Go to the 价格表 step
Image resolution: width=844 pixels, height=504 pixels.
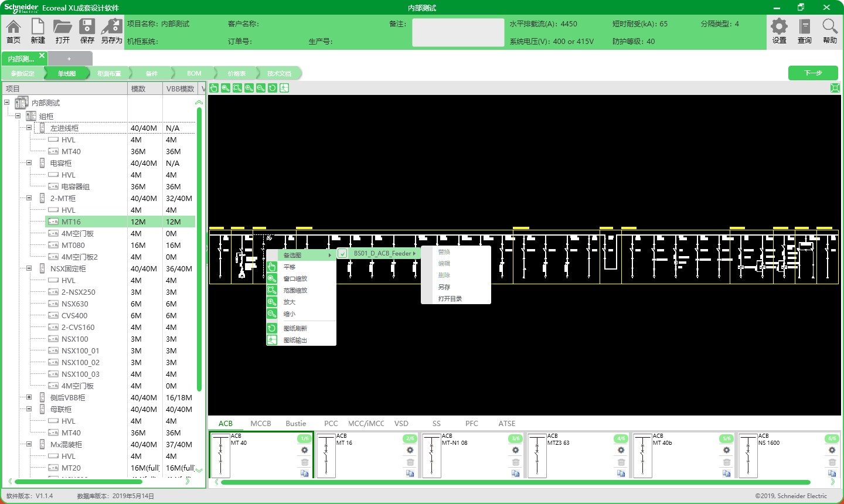pos(237,73)
